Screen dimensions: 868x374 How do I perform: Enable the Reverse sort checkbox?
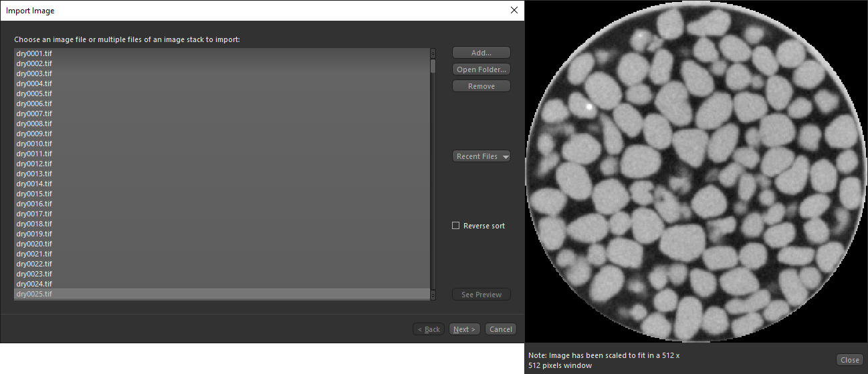tap(456, 226)
